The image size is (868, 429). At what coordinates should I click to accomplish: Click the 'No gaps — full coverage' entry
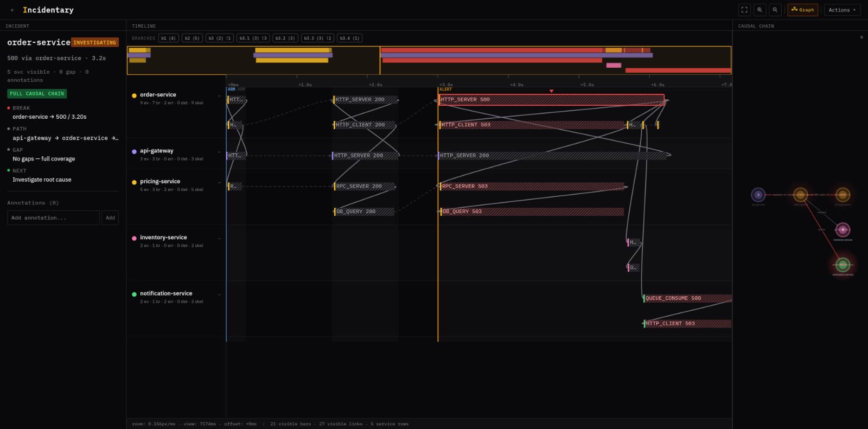[x=44, y=159]
